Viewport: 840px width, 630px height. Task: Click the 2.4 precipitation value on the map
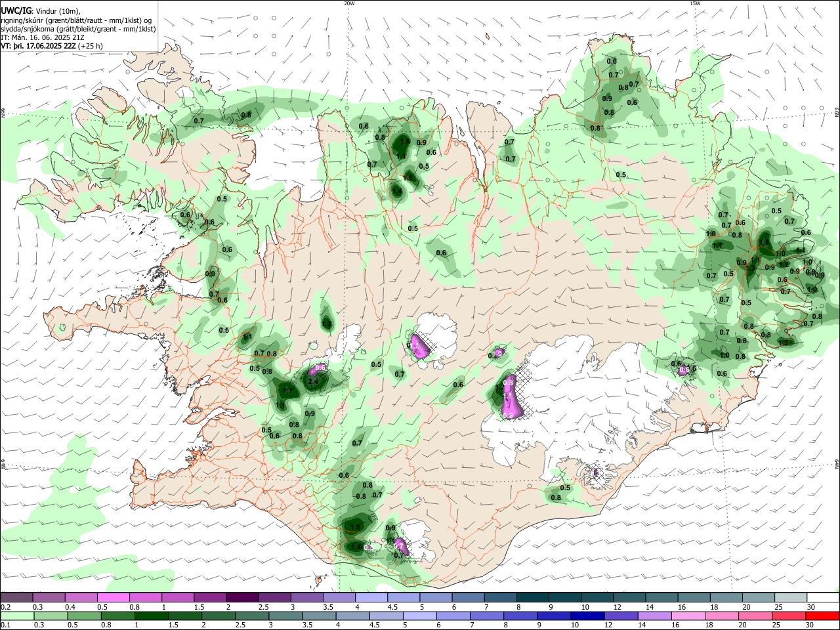click(x=313, y=381)
